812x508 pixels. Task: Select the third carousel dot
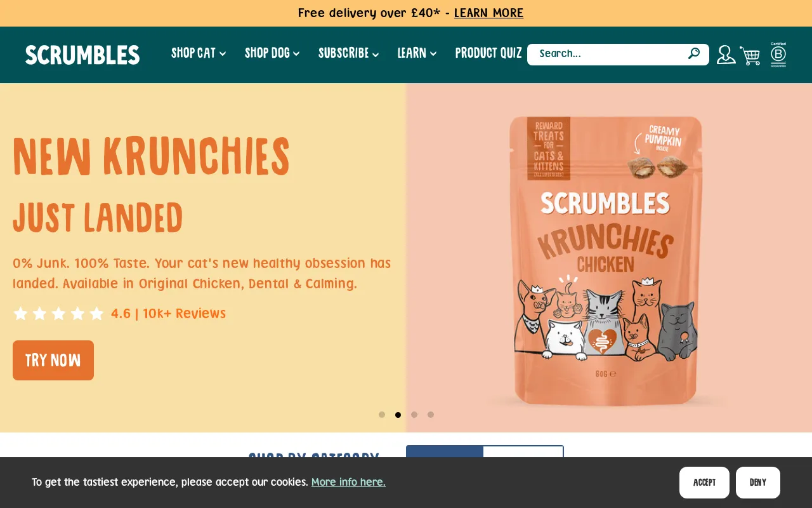pyautogui.click(x=414, y=415)
